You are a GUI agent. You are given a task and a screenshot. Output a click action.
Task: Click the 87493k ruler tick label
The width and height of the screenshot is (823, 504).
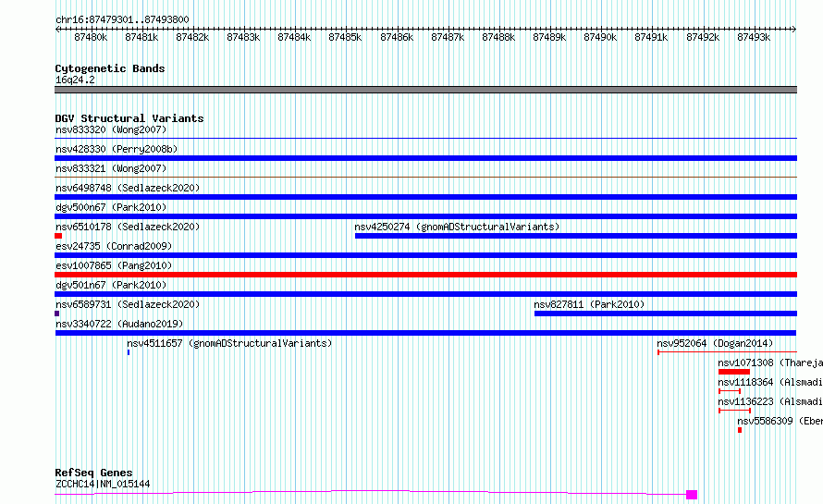click(754, 37)
